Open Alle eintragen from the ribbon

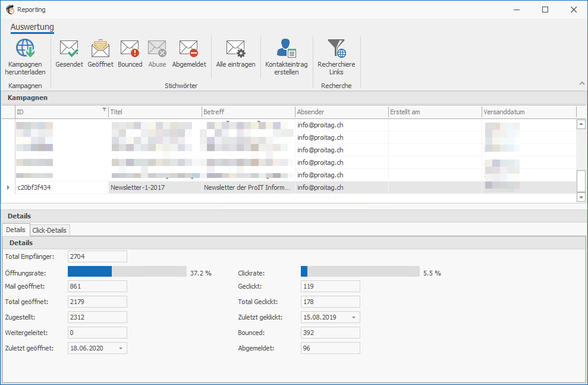coord(235,49)
